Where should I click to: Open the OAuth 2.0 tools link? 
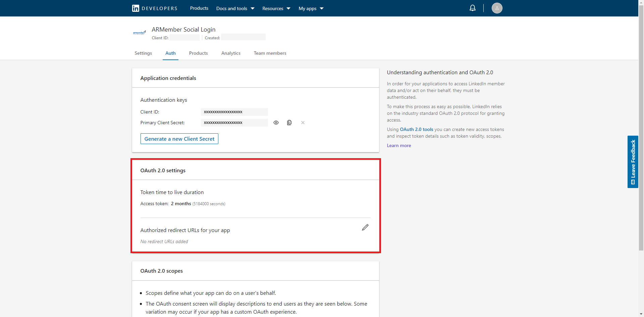pyautogui.click(x=416, y=129)
